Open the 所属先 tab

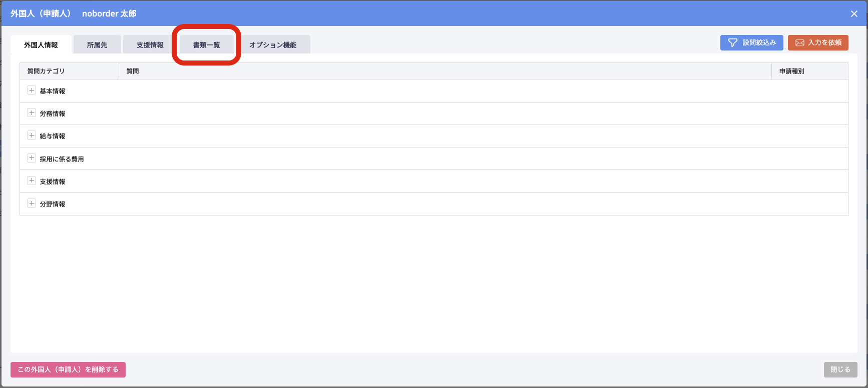pyautogui.click(x=97, y=45)
